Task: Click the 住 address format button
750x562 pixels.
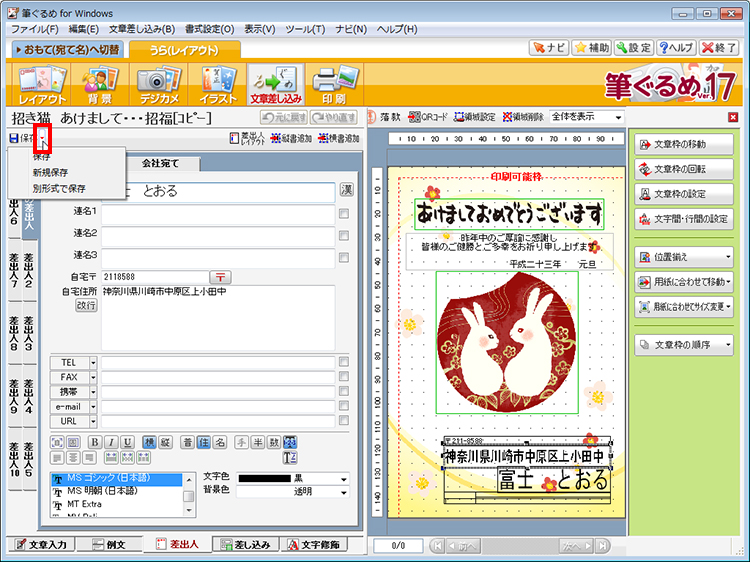Action: pos(204,442)
